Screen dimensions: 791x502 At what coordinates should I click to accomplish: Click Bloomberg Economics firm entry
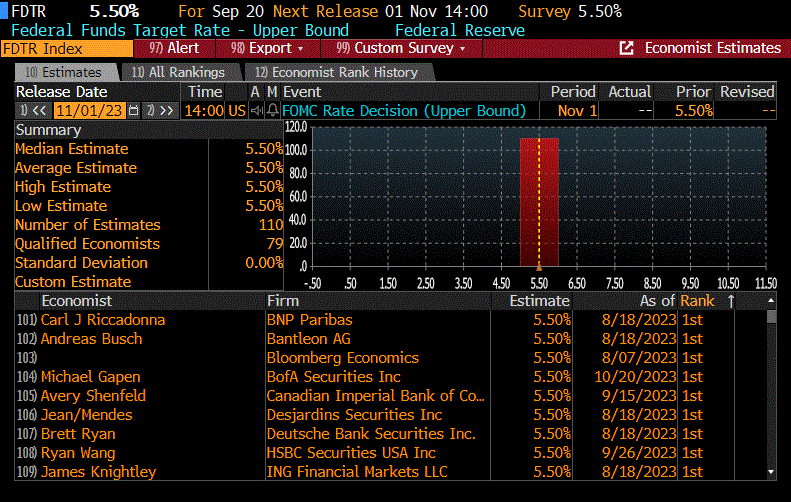[343, 358]
